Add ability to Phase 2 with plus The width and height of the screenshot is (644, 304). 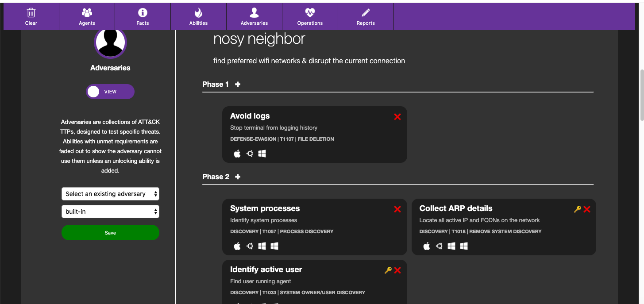click(238, 177)
